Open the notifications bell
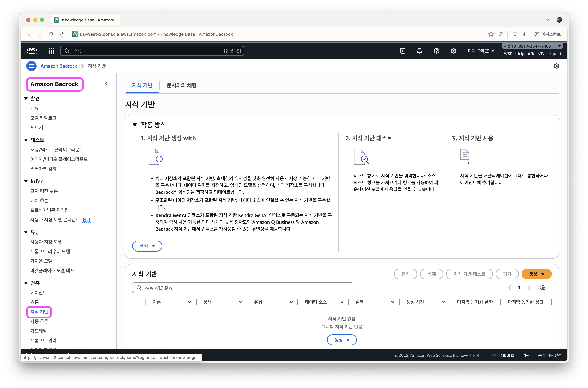This screenshot has height=388, width=588. tap(419, 51)
